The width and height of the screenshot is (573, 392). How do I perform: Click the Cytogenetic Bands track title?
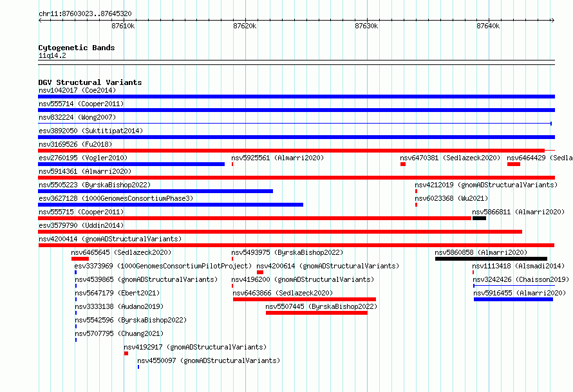(77, 48)
